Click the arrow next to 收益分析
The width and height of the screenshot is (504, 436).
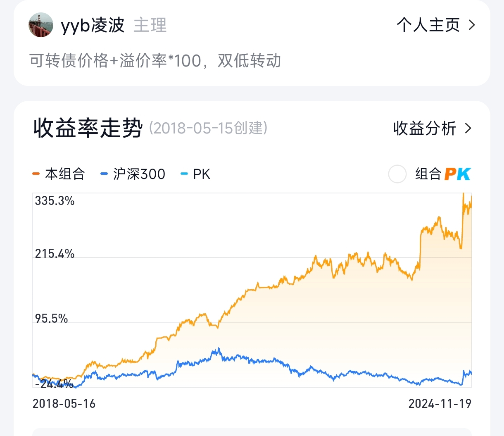click(x=468, y=129)
